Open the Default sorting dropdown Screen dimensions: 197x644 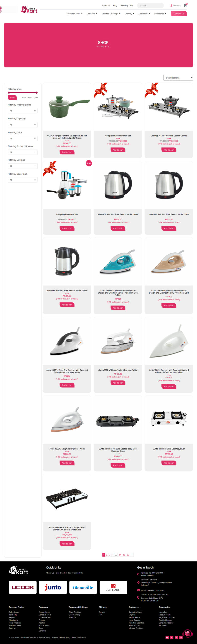(178, 78)
